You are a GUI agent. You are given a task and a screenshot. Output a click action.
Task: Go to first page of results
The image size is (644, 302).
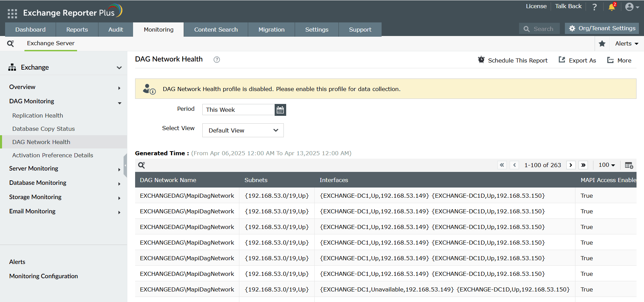coord(502,165)
